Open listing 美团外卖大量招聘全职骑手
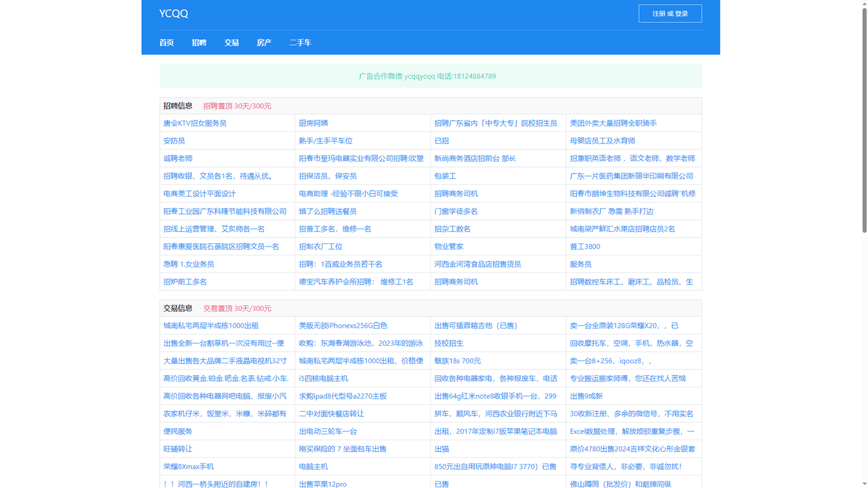 pyautogui.click(x=613, y=123)
